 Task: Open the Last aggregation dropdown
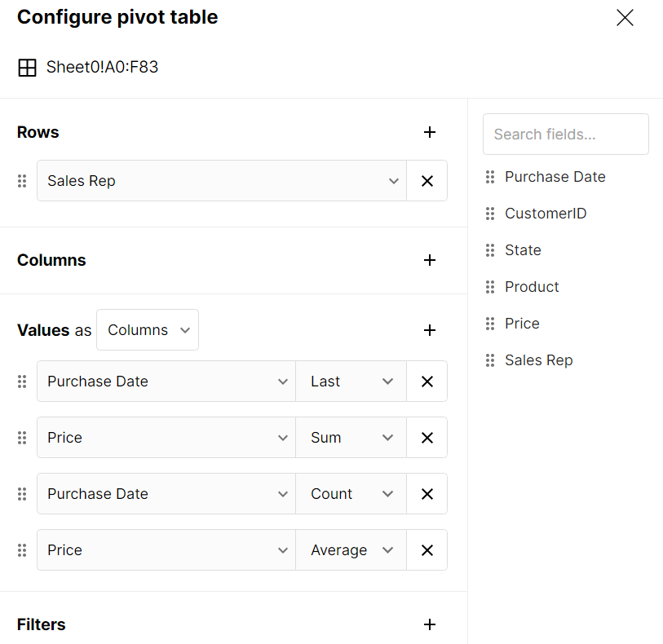(x=351, y=381)
